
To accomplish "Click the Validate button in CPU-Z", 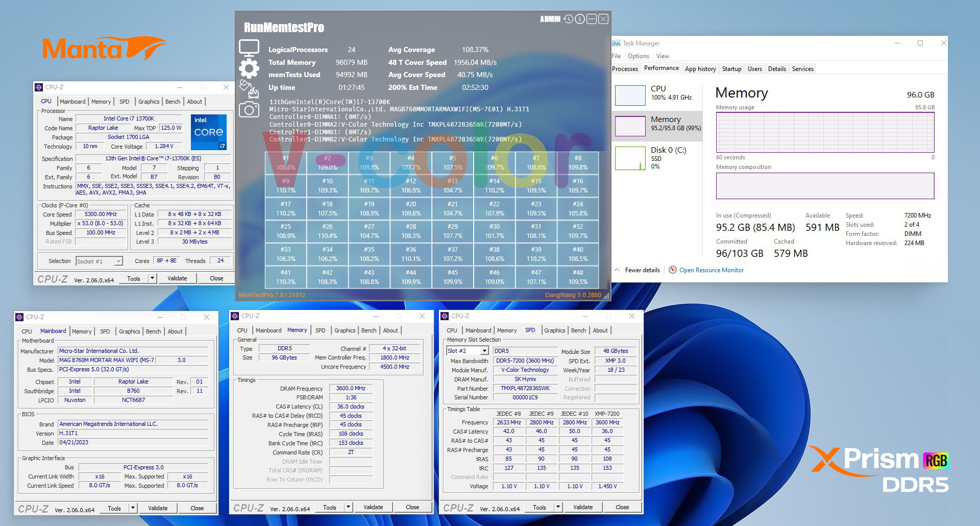I will 178,278.
